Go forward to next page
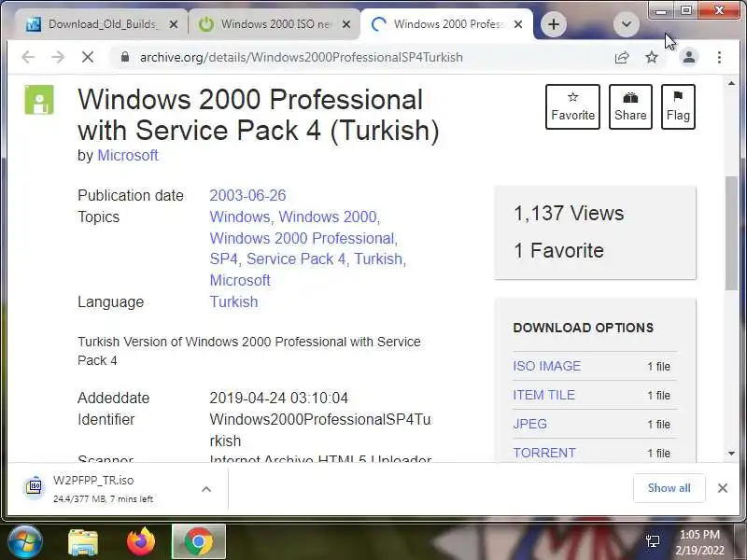 [58, 57]
